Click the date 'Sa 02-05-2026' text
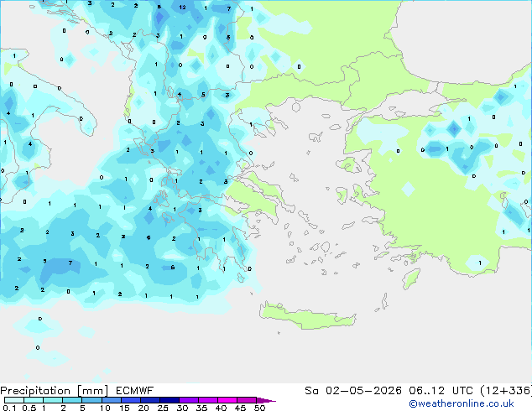Screen dimensions: 532x411 point(353,391)
